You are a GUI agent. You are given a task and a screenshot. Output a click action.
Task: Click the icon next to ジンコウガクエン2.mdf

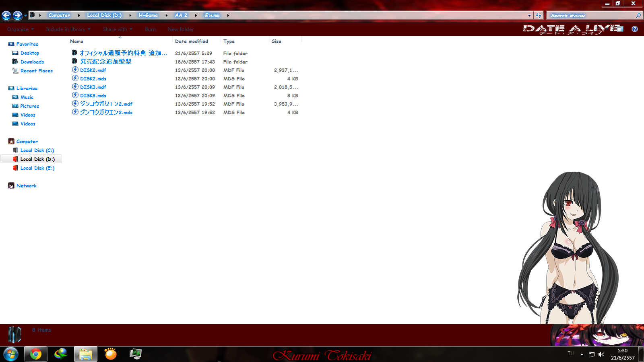[75, 104]
